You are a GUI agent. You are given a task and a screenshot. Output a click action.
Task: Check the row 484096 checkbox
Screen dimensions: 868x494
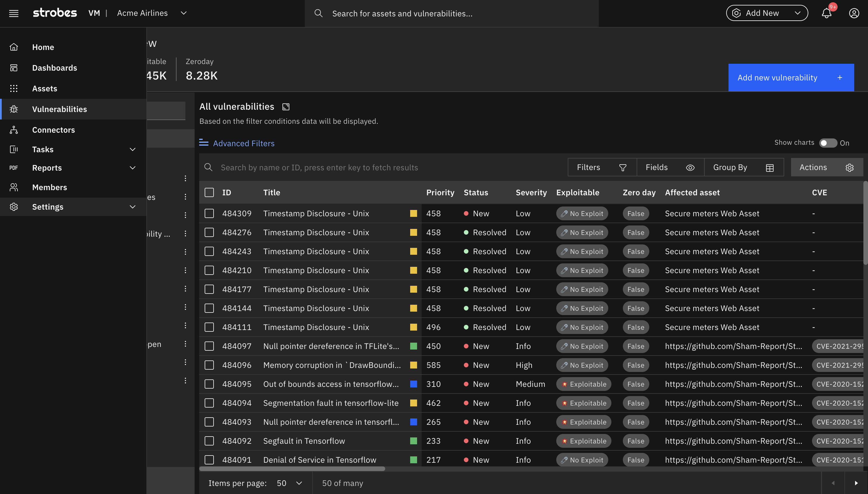(209, 365)
